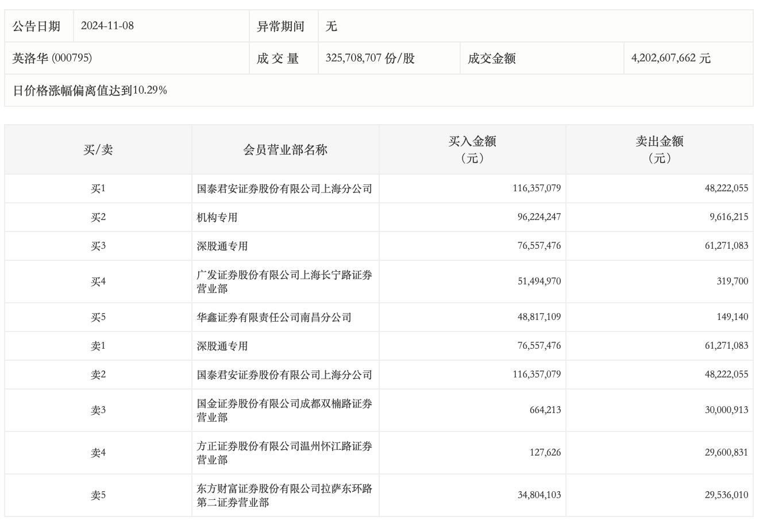763x532 pixels.
Task: Click the announcement date 2024-11-08
Action: pyautogui.click(x=107, y=26)
